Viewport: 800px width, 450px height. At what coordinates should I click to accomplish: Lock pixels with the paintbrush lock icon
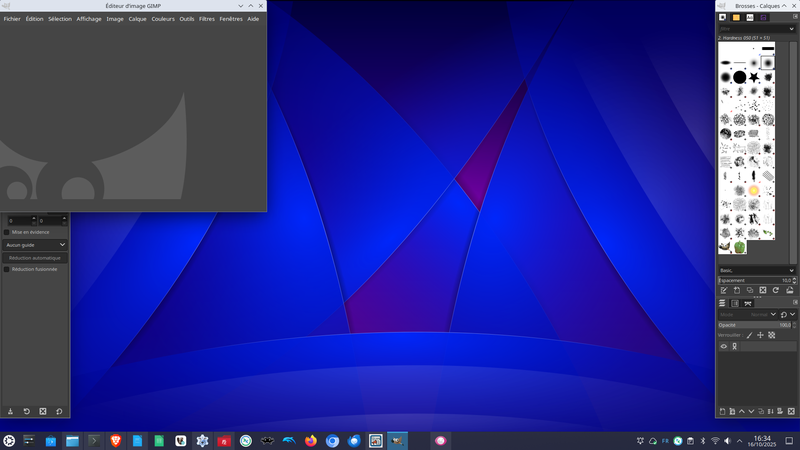coord(749,335)
